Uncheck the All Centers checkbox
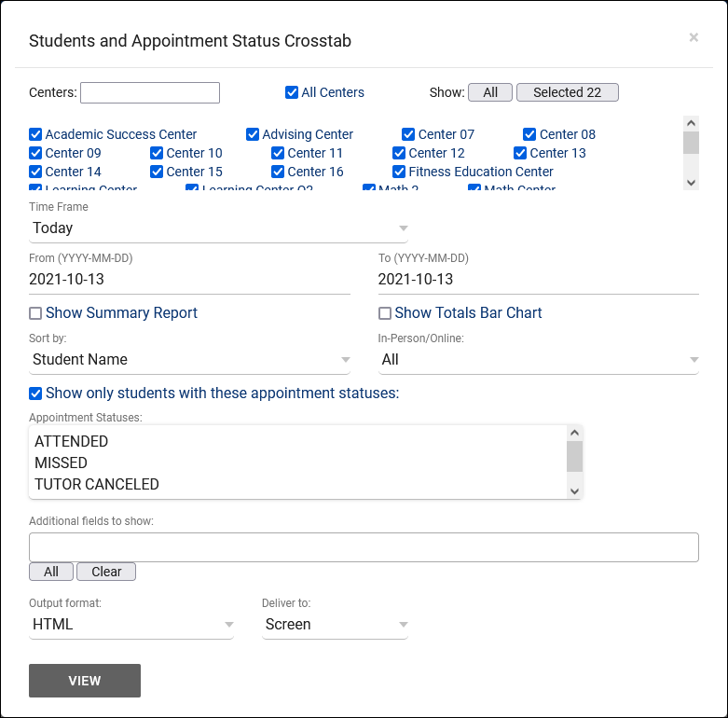 tap(292, 92)
